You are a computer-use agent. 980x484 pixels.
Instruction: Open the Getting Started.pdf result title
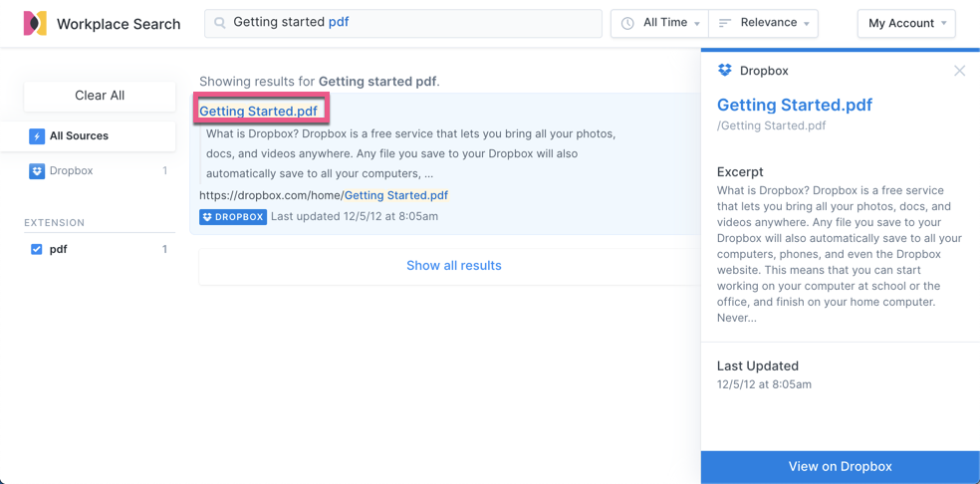(x=258, y=112)
